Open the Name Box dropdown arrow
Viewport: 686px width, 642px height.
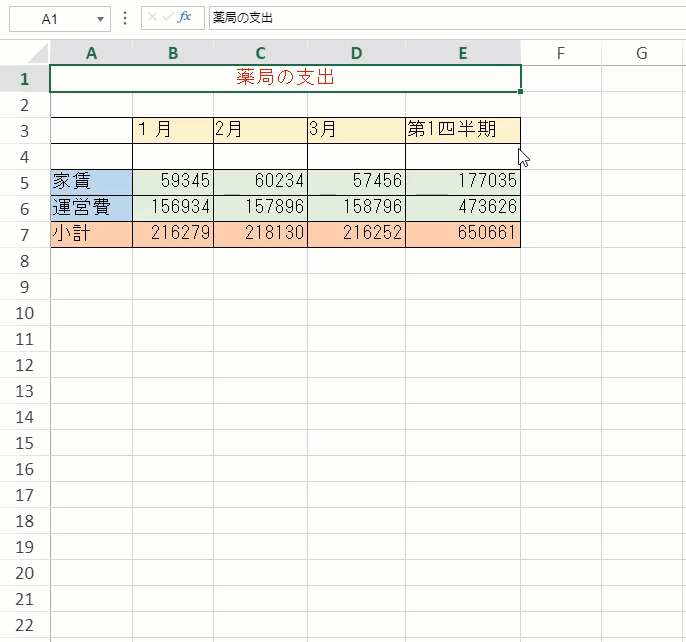point(100,19)
